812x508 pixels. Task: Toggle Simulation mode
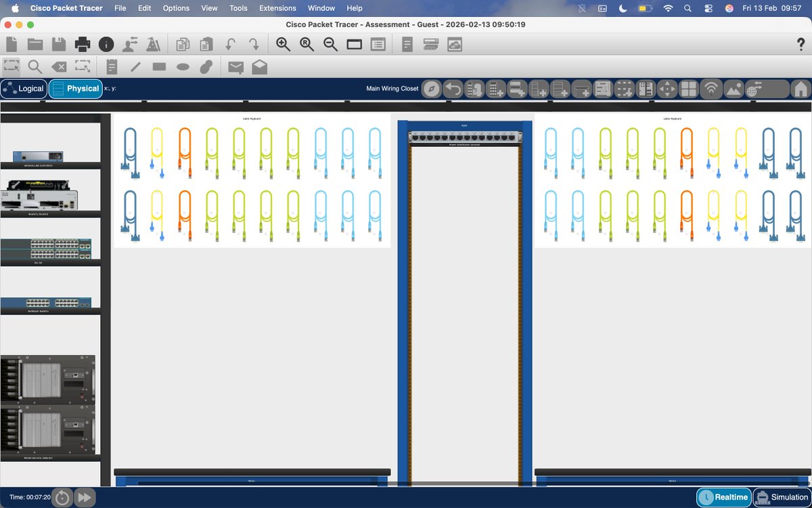coord(782,497)
